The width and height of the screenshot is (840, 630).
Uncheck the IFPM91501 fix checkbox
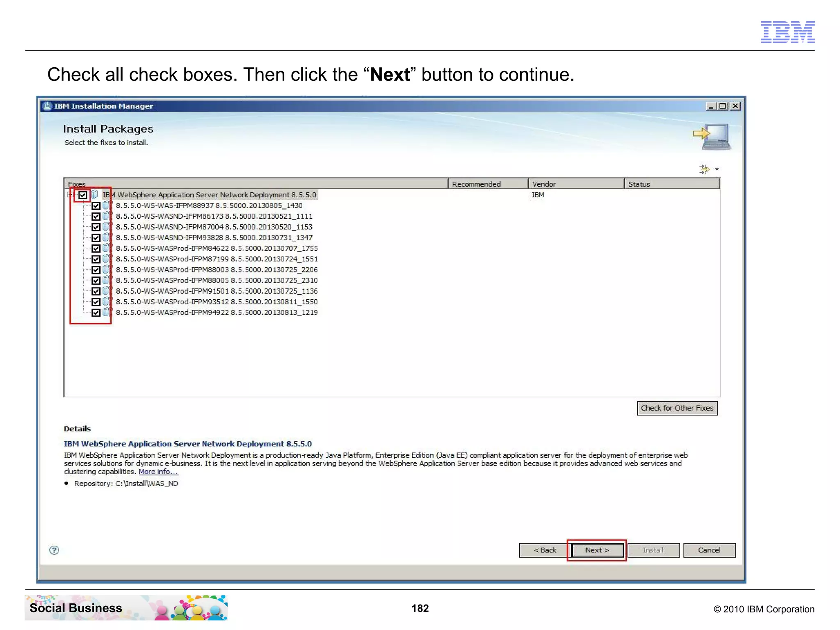tap(96, 291)
